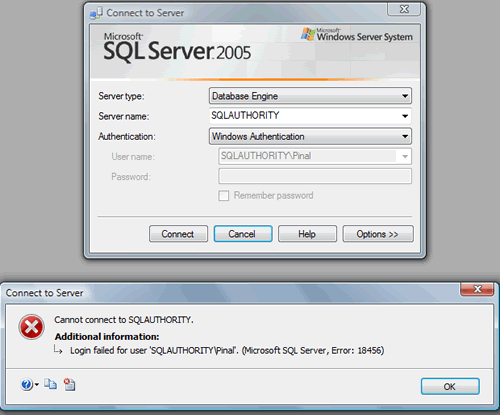Click the 'Additional information:' heading
Image resolution: width=500 pixels, height=415 pixels.
pos(107,337)
